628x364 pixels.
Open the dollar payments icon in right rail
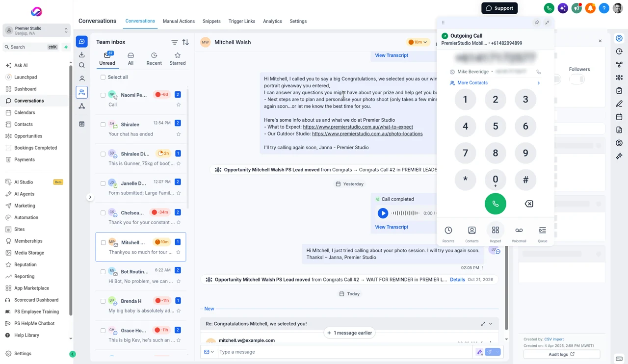click(x=619, y=143)
